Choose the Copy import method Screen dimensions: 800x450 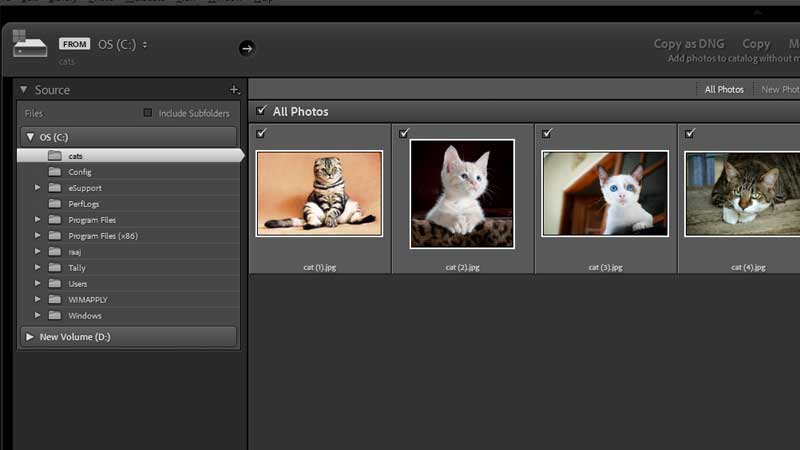pos(756,44)
